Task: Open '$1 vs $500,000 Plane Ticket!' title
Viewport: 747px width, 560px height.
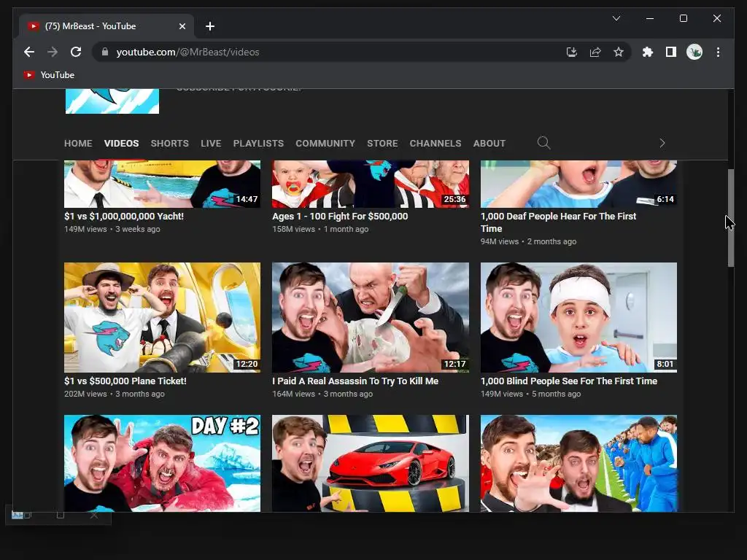Action: [125, 381]
